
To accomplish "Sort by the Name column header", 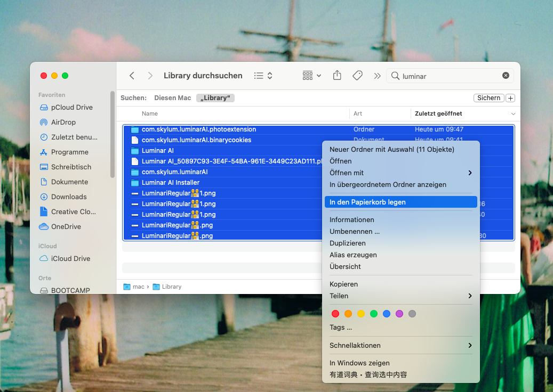I will pos(149,113).
